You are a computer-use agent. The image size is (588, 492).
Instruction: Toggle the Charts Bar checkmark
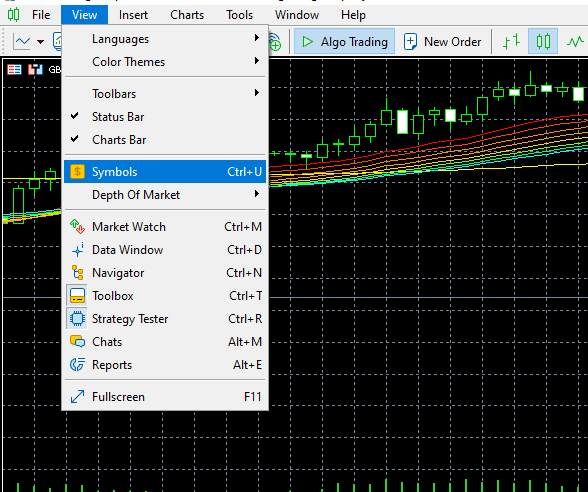click(x=165, y=140)
